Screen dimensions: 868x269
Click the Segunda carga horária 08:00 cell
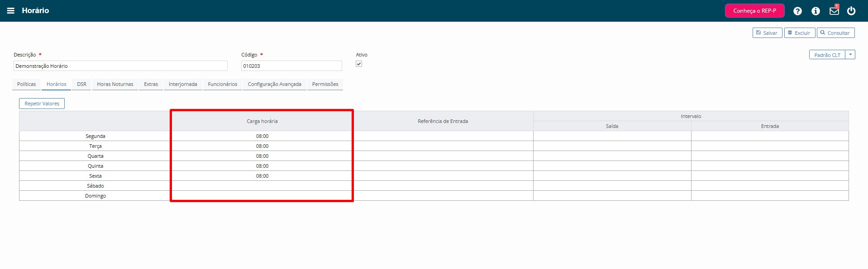262,136
